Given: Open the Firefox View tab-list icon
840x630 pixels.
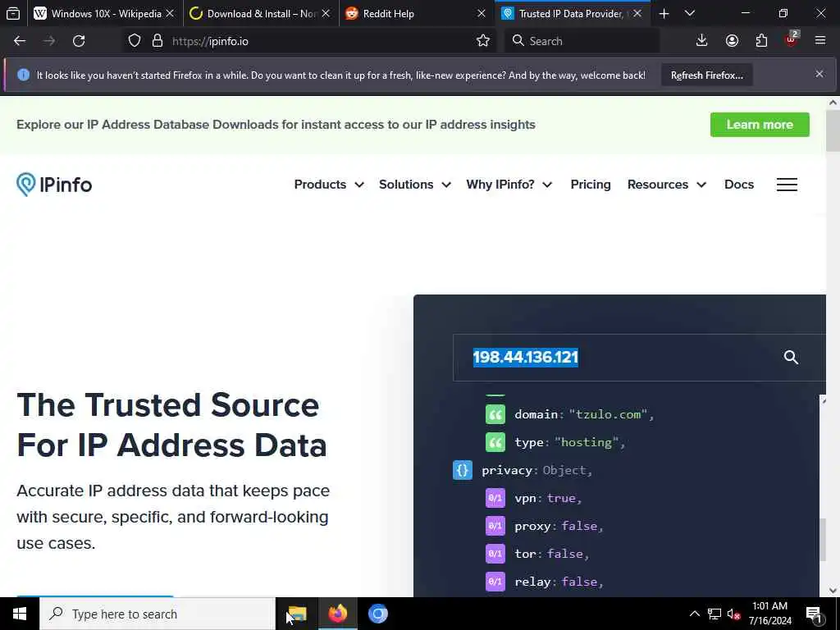Looking at the screenshot, I should [13, 13].
